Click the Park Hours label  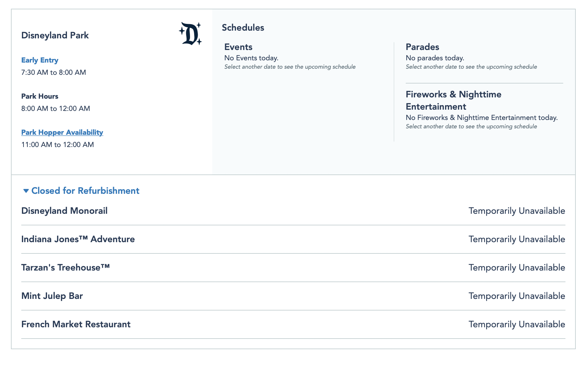(x=40, y=96)
